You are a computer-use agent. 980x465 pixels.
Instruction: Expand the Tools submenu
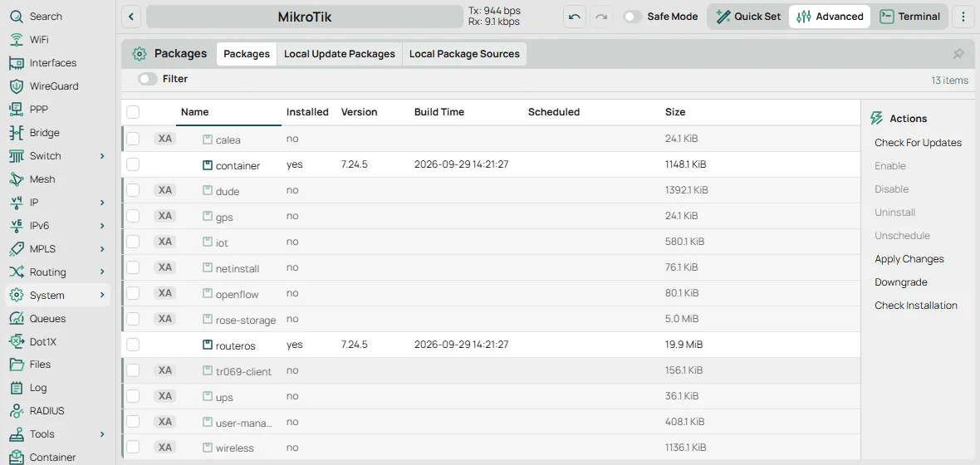(102, 433)
